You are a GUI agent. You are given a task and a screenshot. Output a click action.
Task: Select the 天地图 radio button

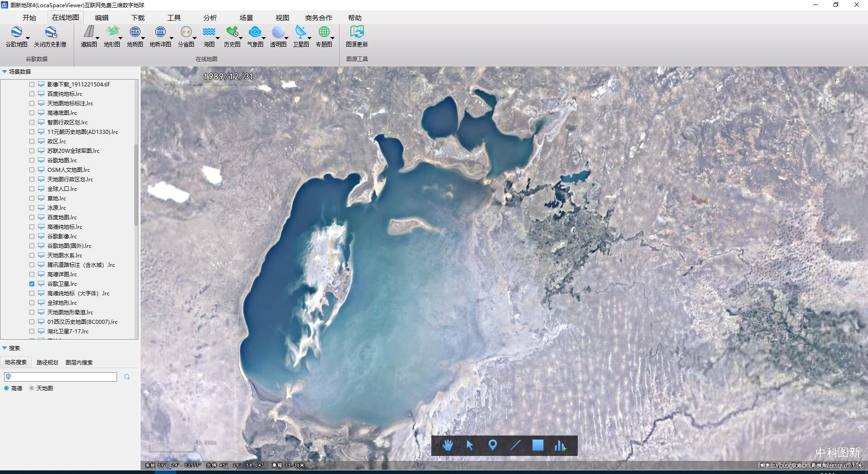(32, 388)
